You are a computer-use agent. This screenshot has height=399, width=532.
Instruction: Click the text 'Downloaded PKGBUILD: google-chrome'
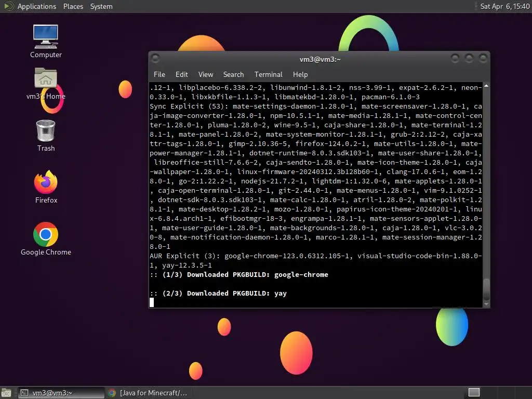pyautogui.click(x=258, y=274)
